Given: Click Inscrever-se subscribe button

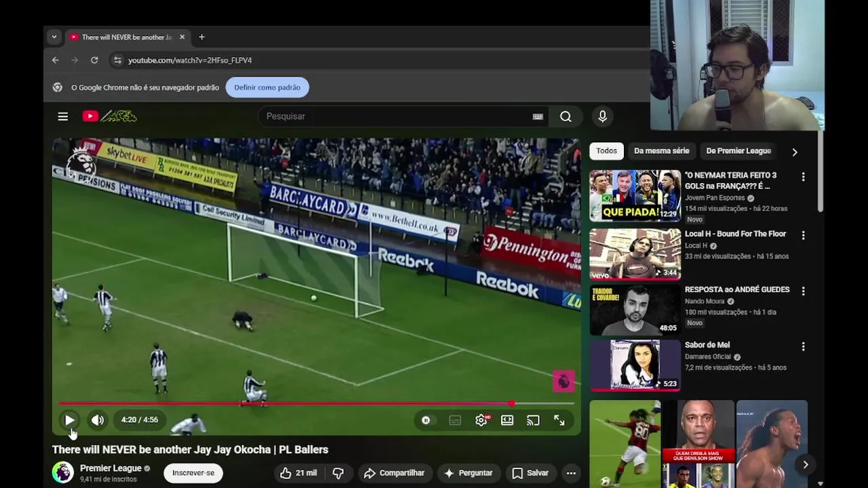Looking at the screenshot, I should (x=193, y=473).
